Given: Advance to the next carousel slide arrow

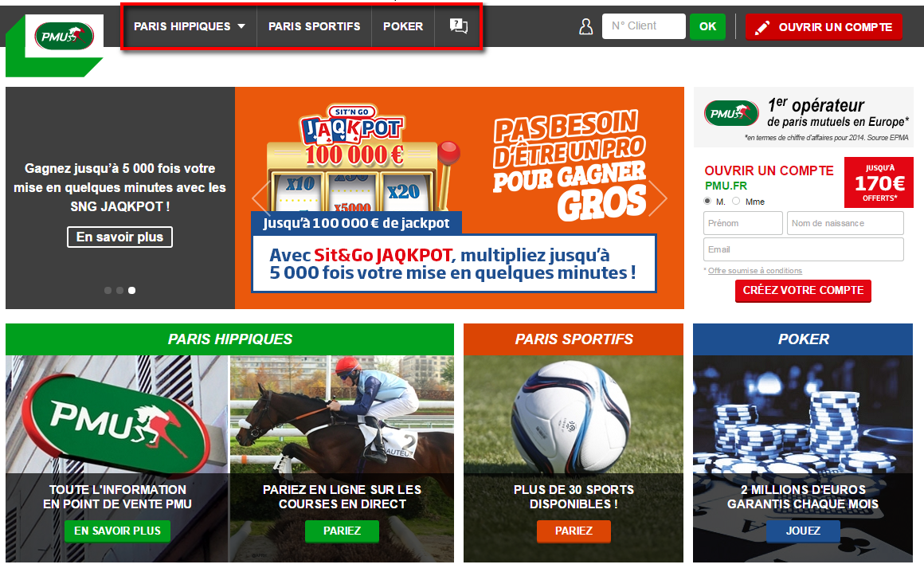Looking at the screenshot, I should pos(658,198).
